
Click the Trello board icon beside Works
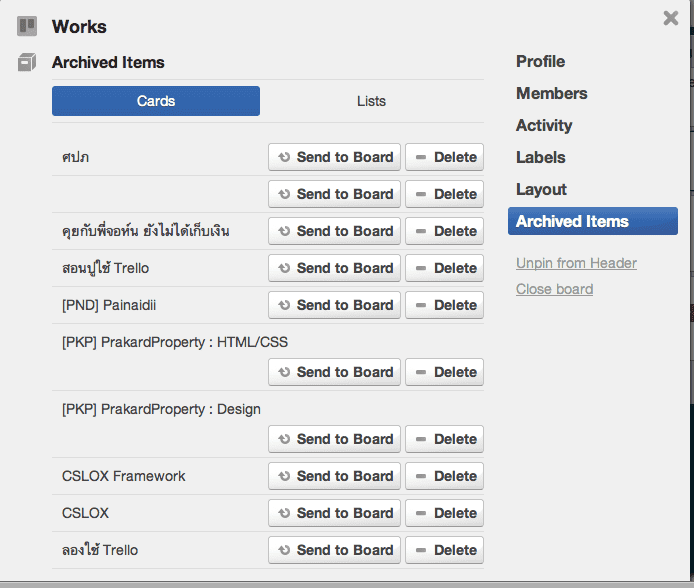point(27,27)
